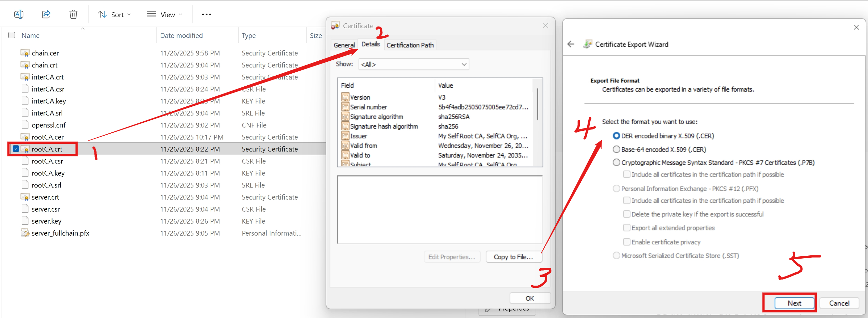This screenshot has width=868, height=318.
Task: Select PKCS #7 Certificates (.P7B) option
Action: [x=616, y=163]
